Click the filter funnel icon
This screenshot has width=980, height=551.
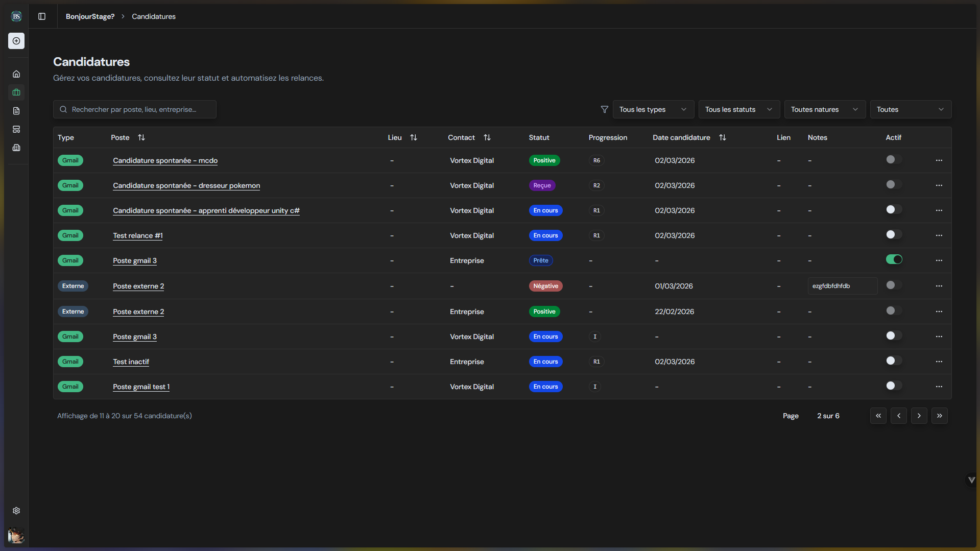point(604,109)
